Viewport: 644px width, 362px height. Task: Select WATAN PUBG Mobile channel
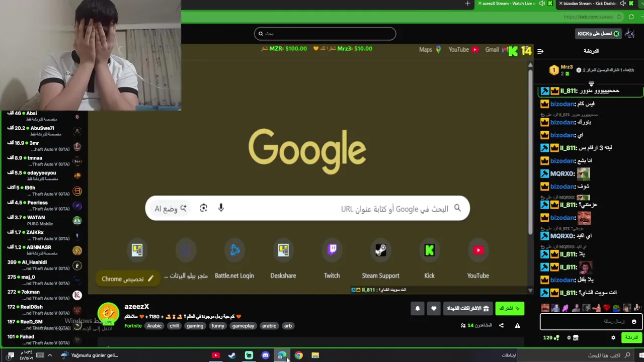pyautogui.click(x=44, y=221)
